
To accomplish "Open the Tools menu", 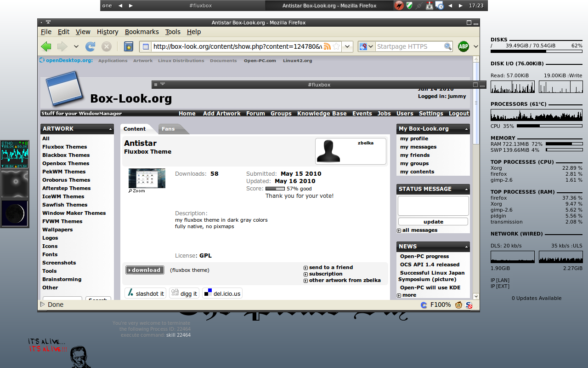I will [x=173, y=32].
